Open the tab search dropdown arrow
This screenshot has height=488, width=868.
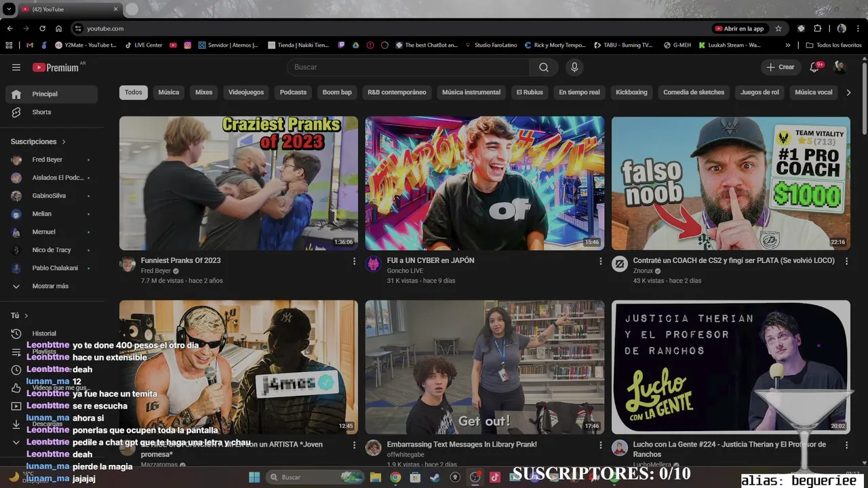coord(9,9)
